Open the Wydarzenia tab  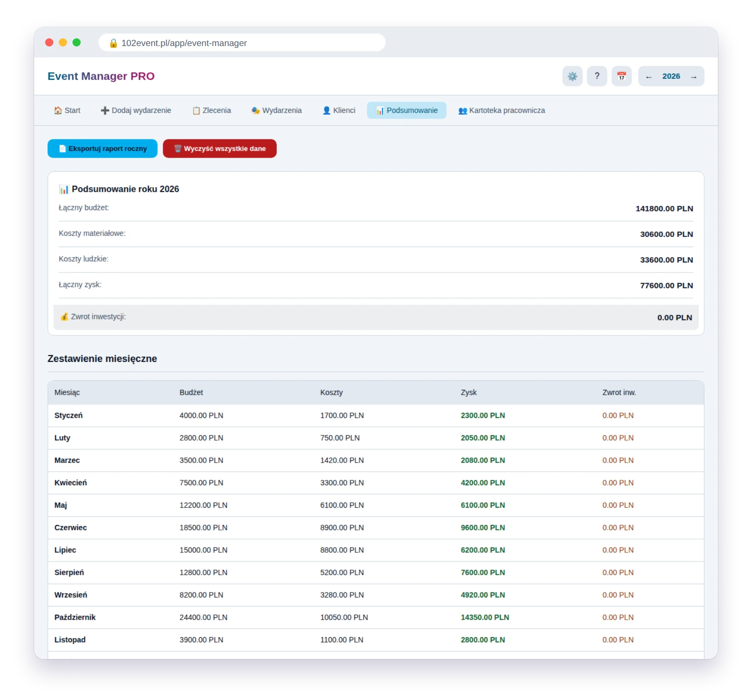tap(277, 110)
